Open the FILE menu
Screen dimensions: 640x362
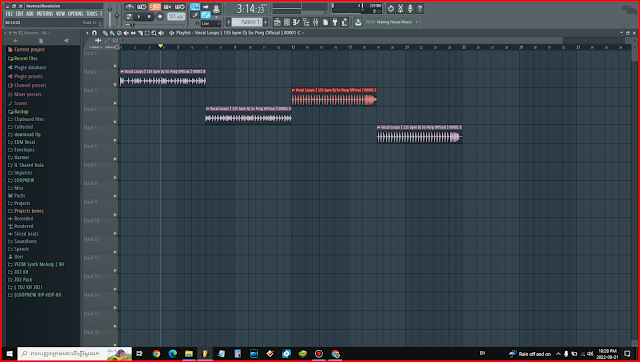point(9,13)
